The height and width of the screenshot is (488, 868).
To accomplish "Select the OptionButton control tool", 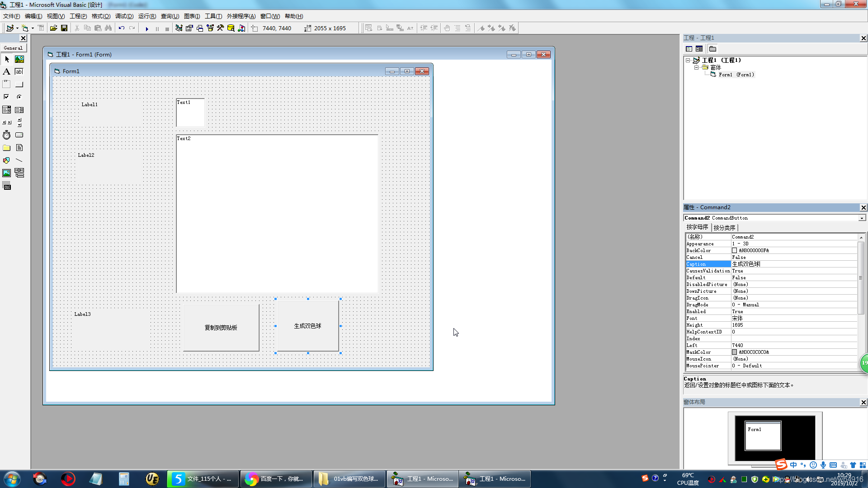I will click(x=19, y=97).
